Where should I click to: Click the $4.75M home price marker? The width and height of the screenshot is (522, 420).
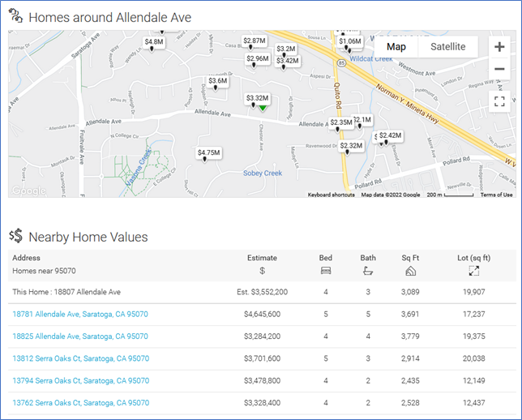point(209,153)
